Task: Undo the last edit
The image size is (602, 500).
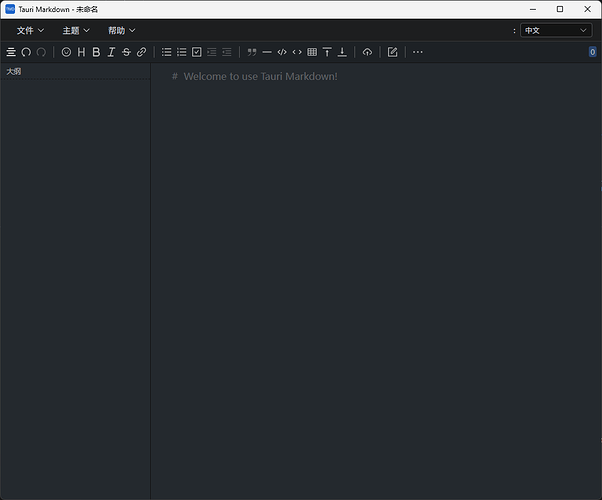Action: pos(26,52)
